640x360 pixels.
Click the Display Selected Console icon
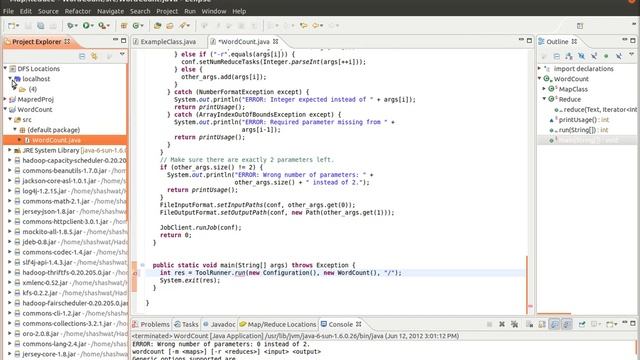point(595,324)
